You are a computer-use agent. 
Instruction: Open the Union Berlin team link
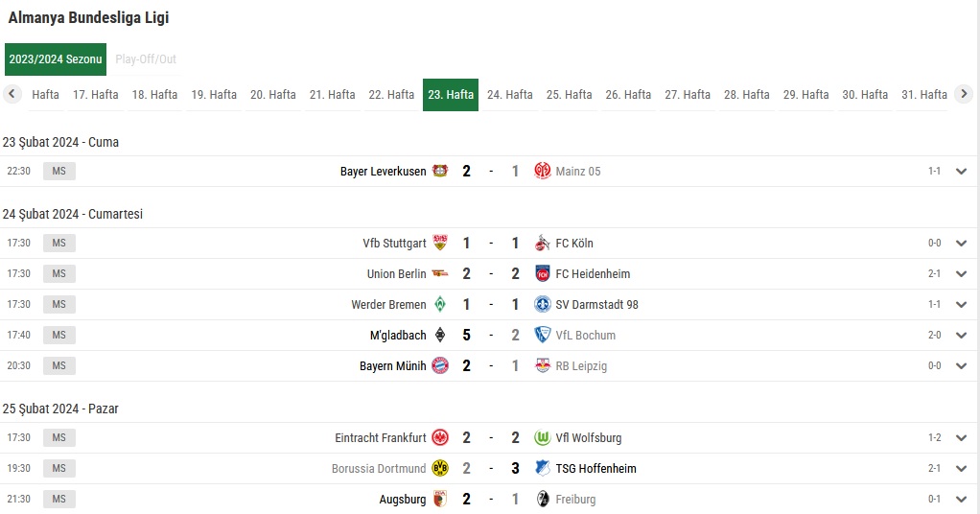pyautogui.click(x=396, y=274)
